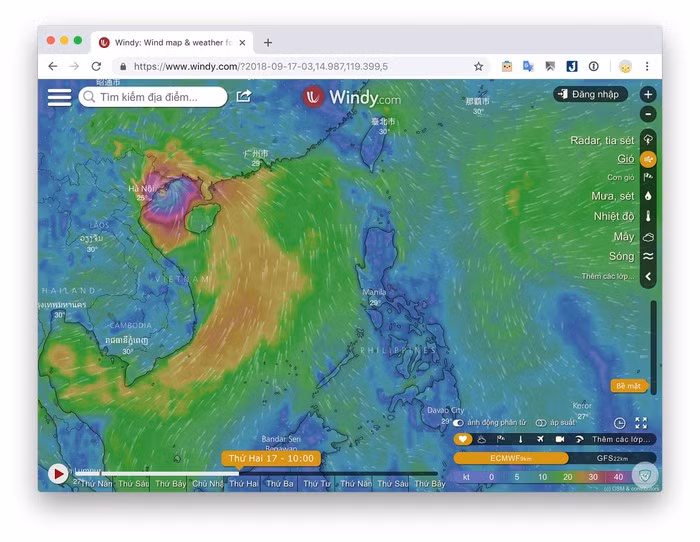Click the Tìm kiếm địa điểm search field
Image resolution: width=700 pixels, height=542 pixels.
pyautogui.click(x=153, y=97)
